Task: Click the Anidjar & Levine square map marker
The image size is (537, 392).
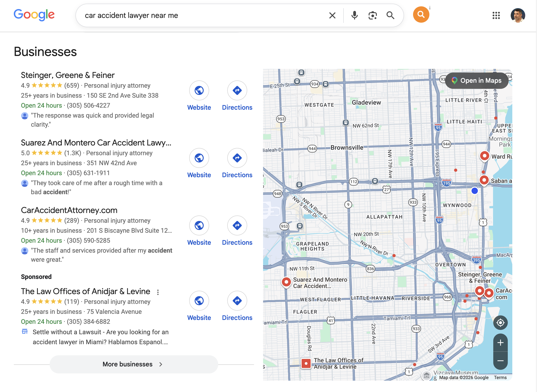Action: pyautogui.click(x=306, y=363)
